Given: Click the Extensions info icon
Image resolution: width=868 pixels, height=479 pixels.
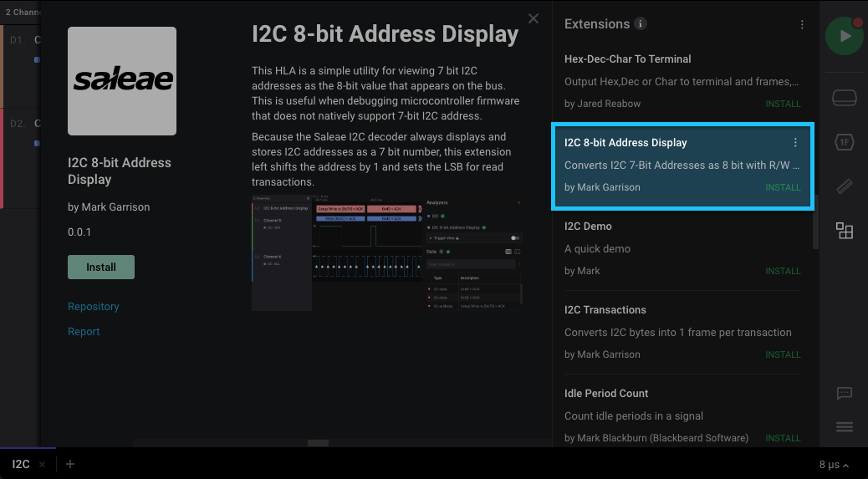Looking at the screenshot, I should tap(641, 24).
